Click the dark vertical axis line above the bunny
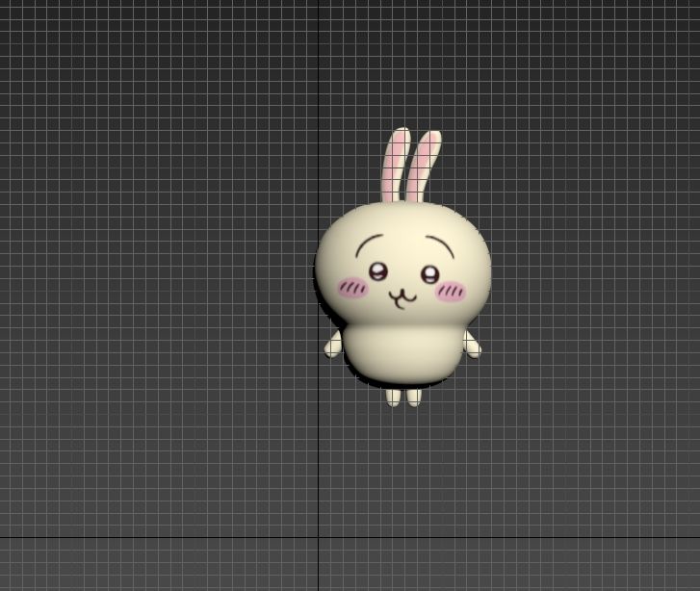 coord(320,96)
